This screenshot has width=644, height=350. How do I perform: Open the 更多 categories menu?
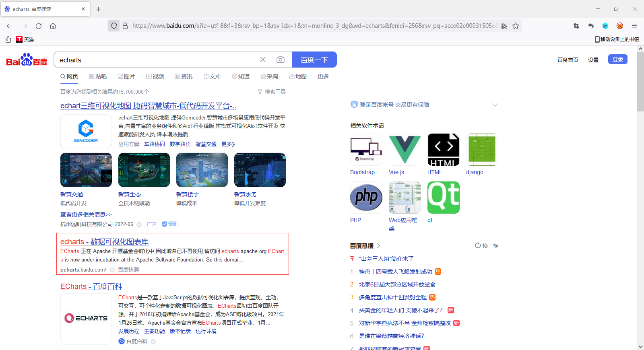click(323, 76)
